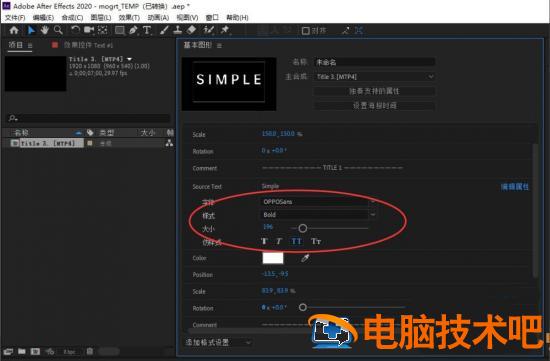Open project flowchart view icon
The height and width of the screenshot is (361, 550).
(x=169, y=143)
